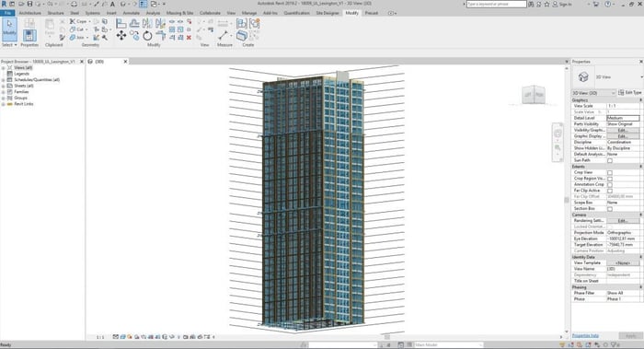Open the Select dropdown under Modify
The height and width of the screenshot is (349, 644).
point(9,45)
